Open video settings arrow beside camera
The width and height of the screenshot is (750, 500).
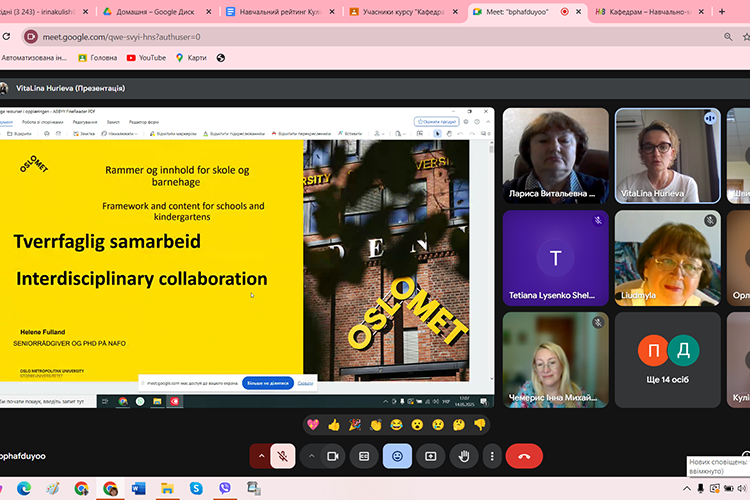tap(311, 456)
